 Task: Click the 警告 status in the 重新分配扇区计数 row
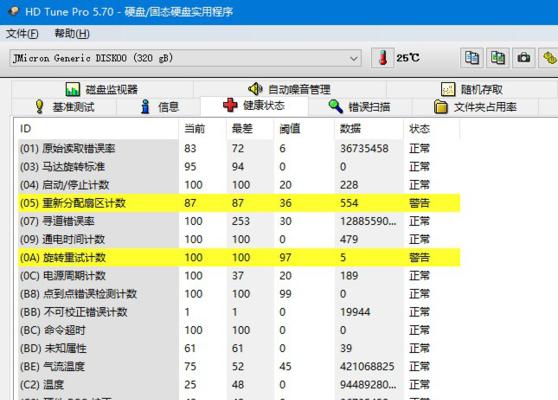pyautogui.click(x=420, y=203)
